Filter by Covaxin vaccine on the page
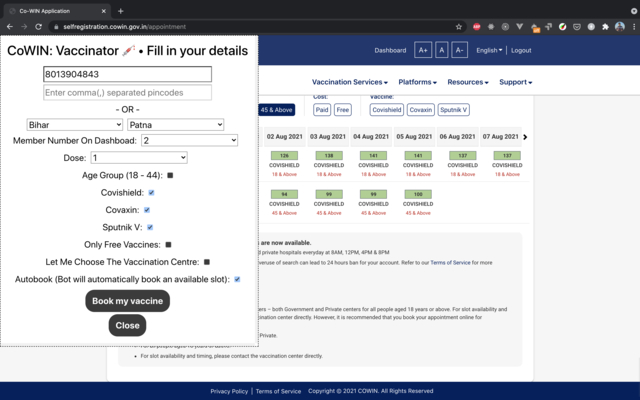 point(420,110)
